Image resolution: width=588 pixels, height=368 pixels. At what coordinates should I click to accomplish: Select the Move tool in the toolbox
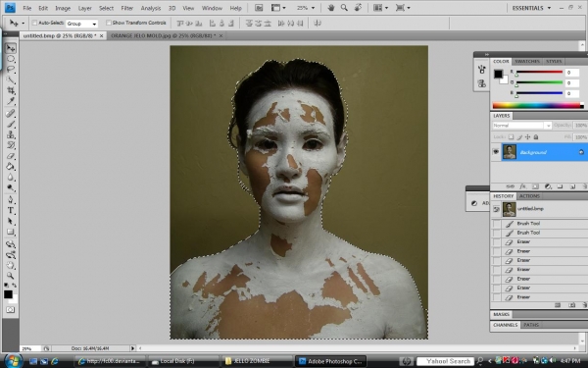point(11,48)
